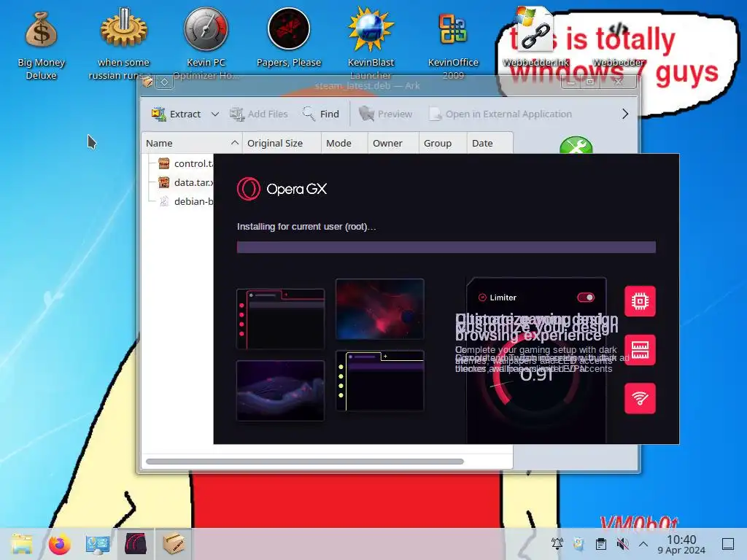Expand the Ark toolbar overflow chevron

[625, 114]
